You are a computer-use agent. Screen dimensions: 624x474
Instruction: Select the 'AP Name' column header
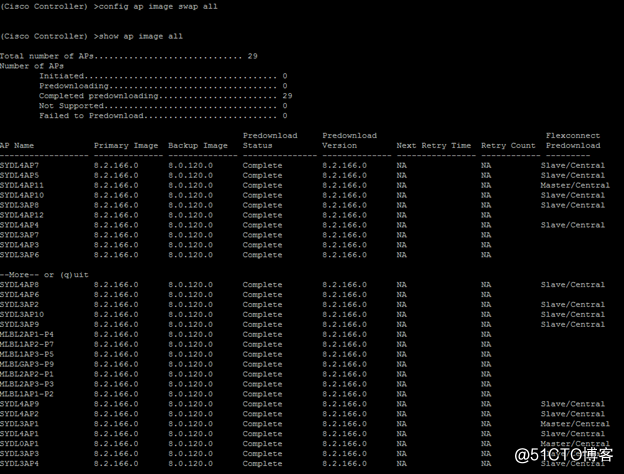(x=18, y=146)
